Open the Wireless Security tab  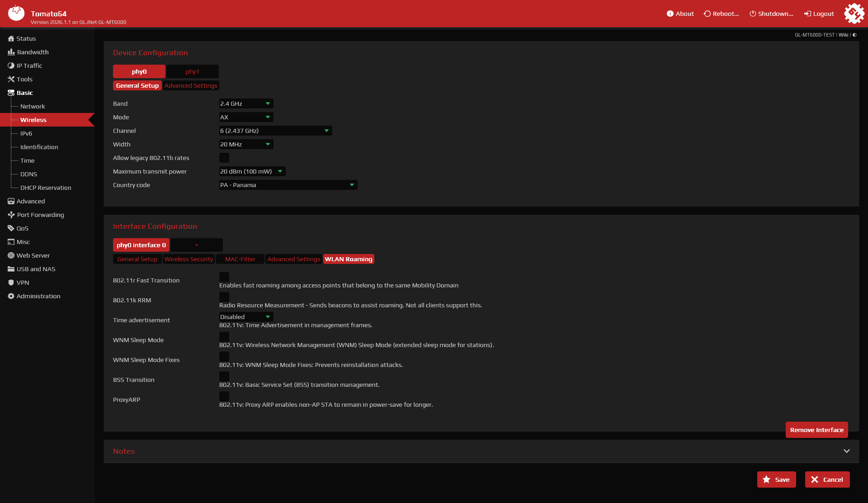[x=189, y=259]
